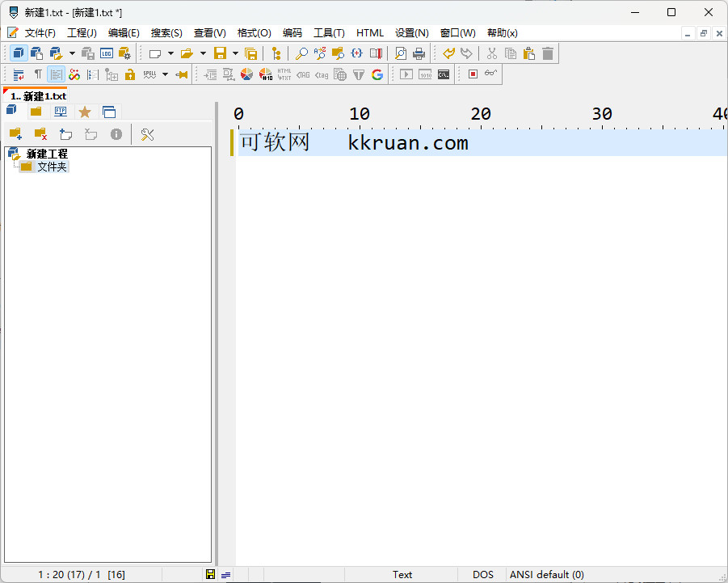Open the HTML menu
The width and height of the screenshot is (728, 583).
point(370,33)
